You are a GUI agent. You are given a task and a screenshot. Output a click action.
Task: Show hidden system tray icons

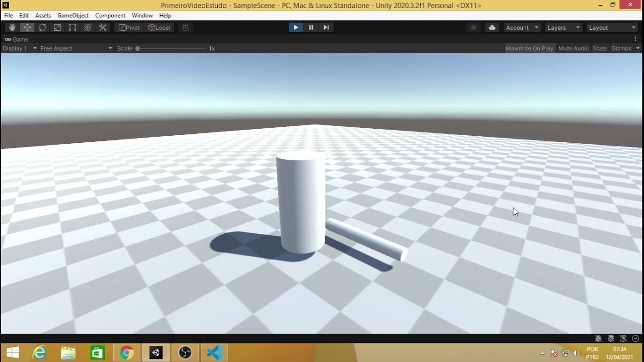tap(542, 353)
